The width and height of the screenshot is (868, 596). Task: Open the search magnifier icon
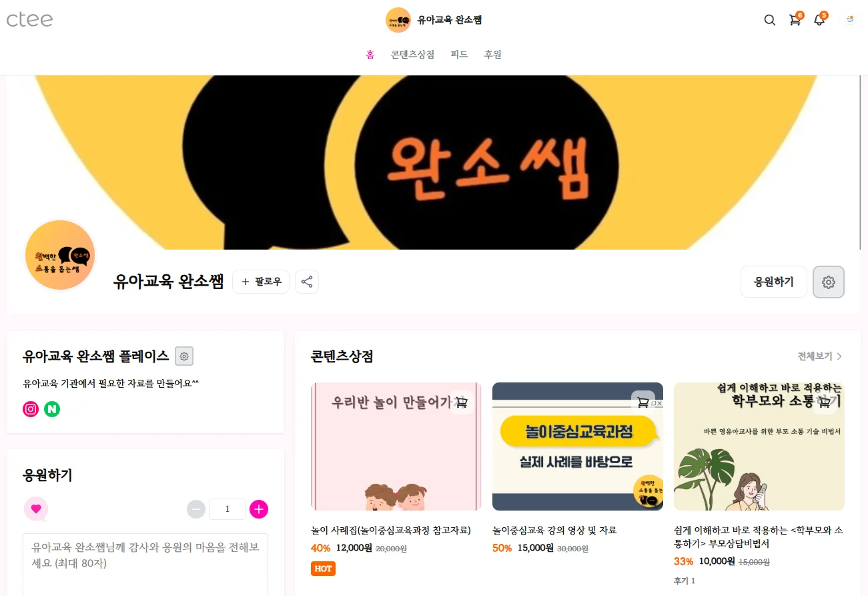pyautogui.click(x=769, y=20)
